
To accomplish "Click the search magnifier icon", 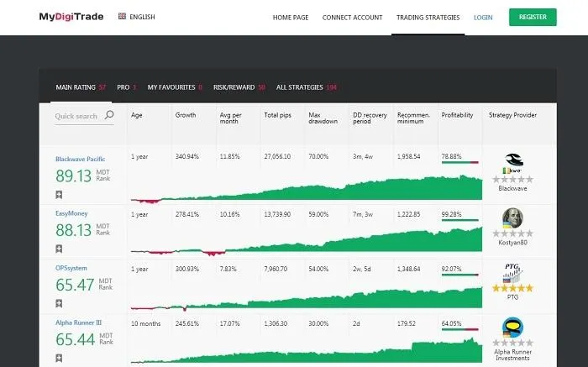I will click(x=109, y=115).
